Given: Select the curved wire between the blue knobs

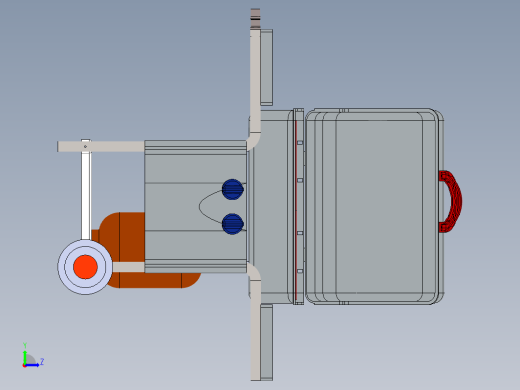Looking at the screenshot, I should [x=211, y=207].
